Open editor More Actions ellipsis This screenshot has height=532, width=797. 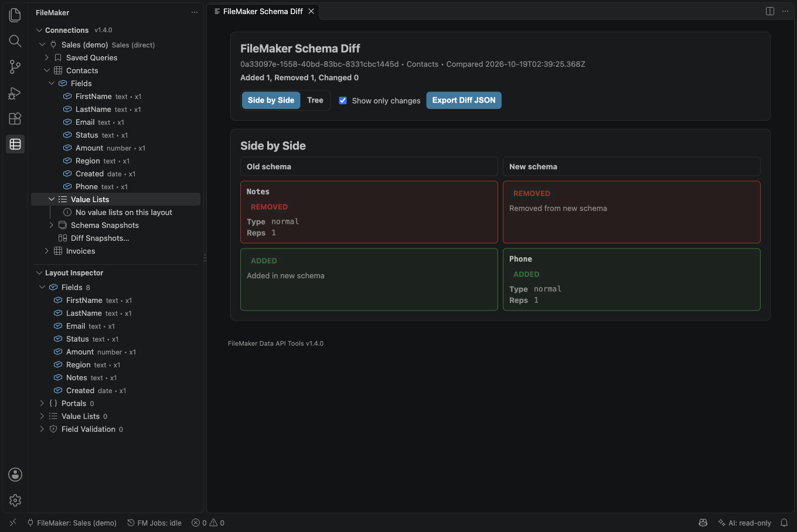pos(785,11)
